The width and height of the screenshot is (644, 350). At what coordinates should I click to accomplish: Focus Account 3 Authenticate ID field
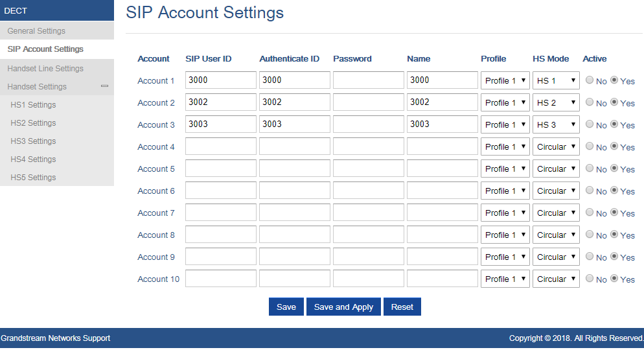tap(295, 124)
